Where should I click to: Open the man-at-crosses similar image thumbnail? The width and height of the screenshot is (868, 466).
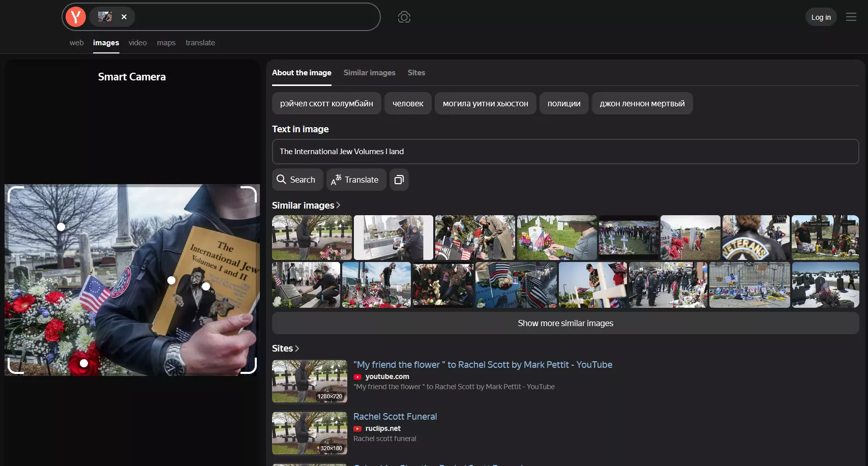(312, 238)
